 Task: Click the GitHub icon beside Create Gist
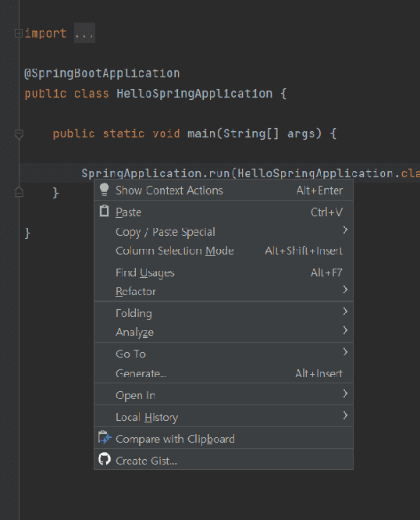point(105,459)
